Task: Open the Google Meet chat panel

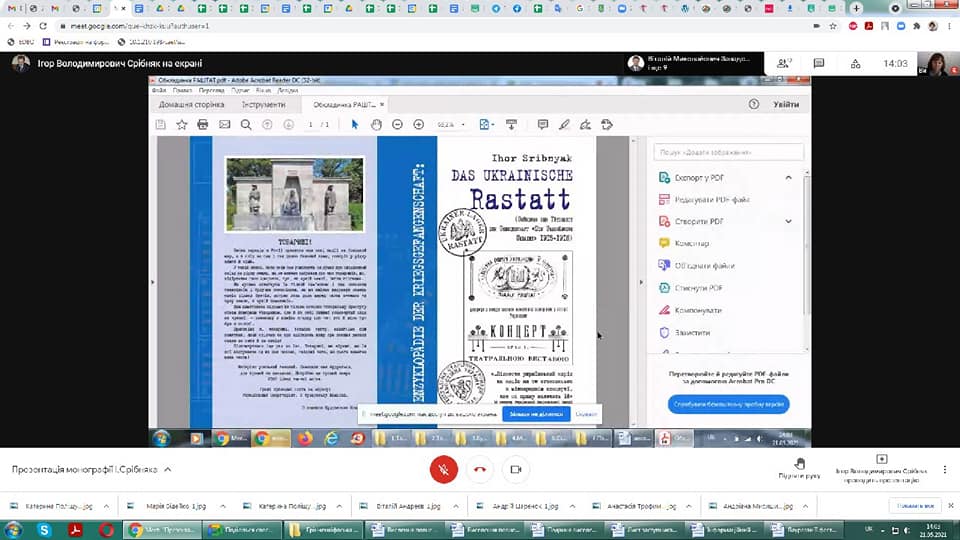Action: click(x=819, y=63)
